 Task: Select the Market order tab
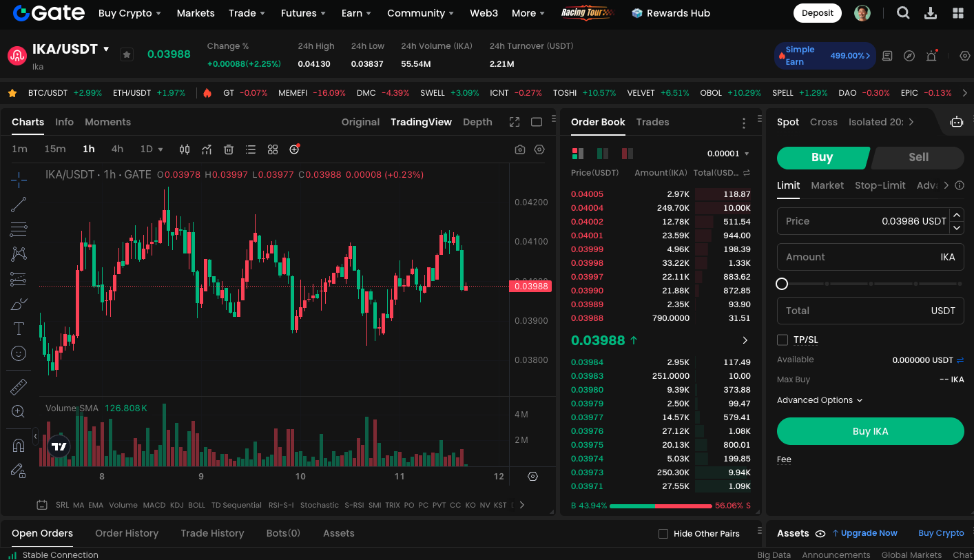827,185
